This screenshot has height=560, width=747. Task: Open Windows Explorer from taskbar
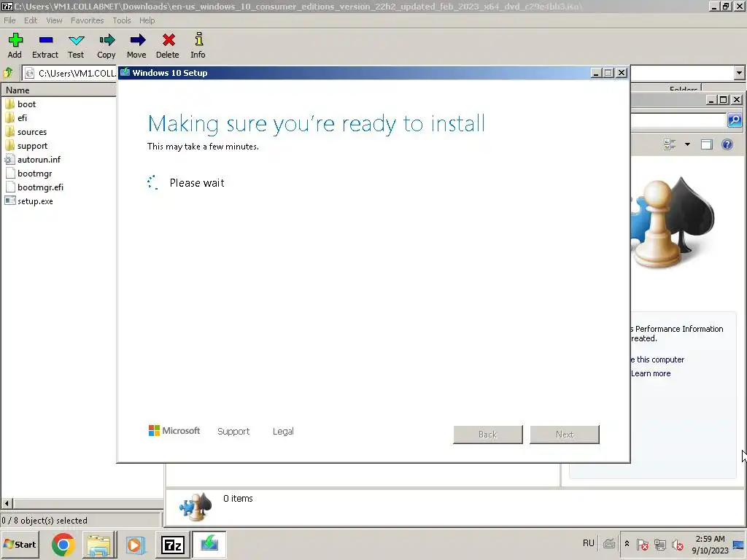pos(98,545)
